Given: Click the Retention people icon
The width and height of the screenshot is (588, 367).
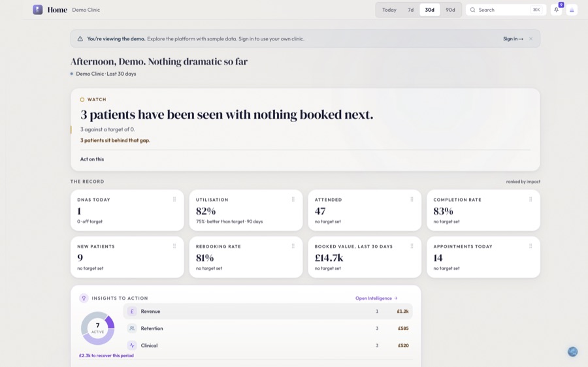Looking at the screenshot, I should click(x=132, y=328).
